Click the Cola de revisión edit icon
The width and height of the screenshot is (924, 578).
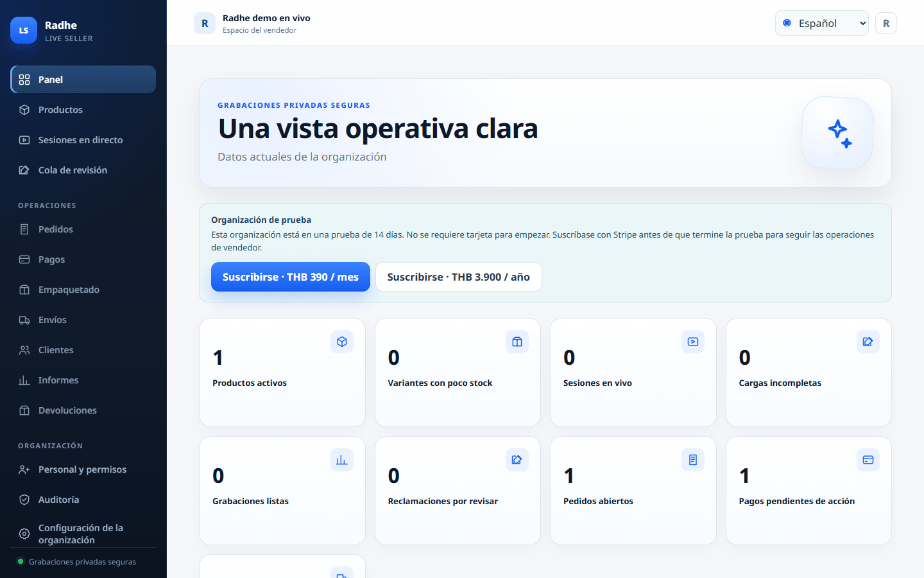pyautogui.click(x=24, y=170)
